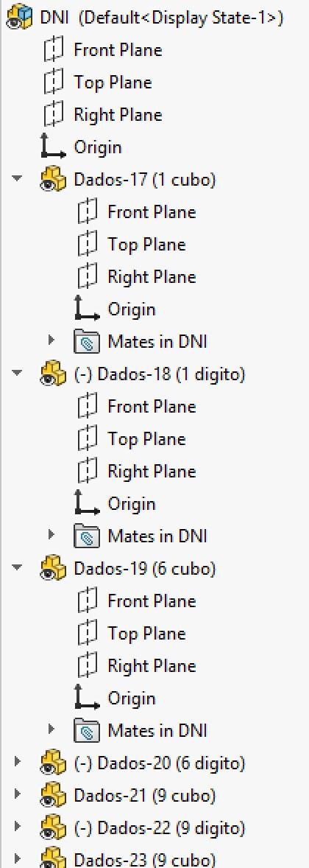The image size is (309, 868).
Task: Select the Dados-17 (1 cubo) component icon
Action: pos(53,180)
